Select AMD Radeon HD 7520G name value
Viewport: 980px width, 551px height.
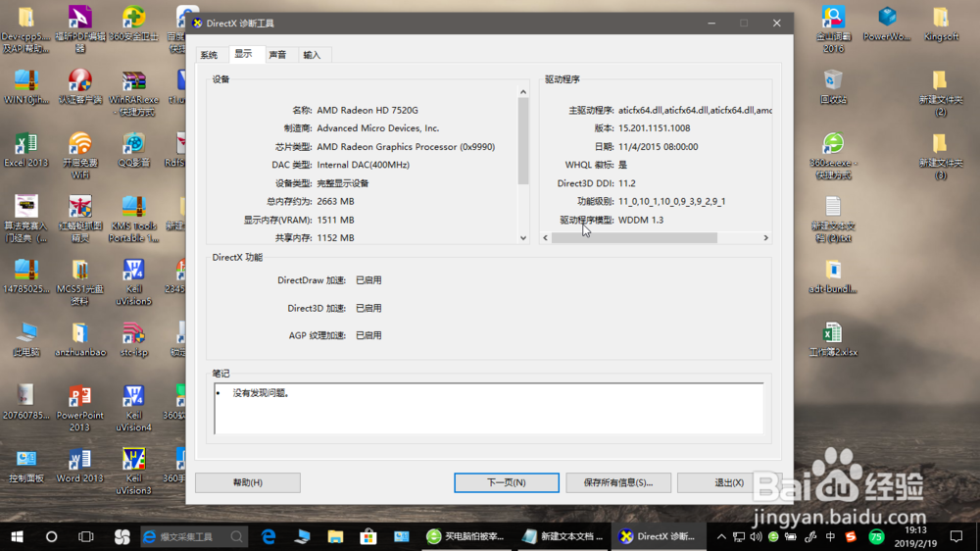[x=367, y=110]
